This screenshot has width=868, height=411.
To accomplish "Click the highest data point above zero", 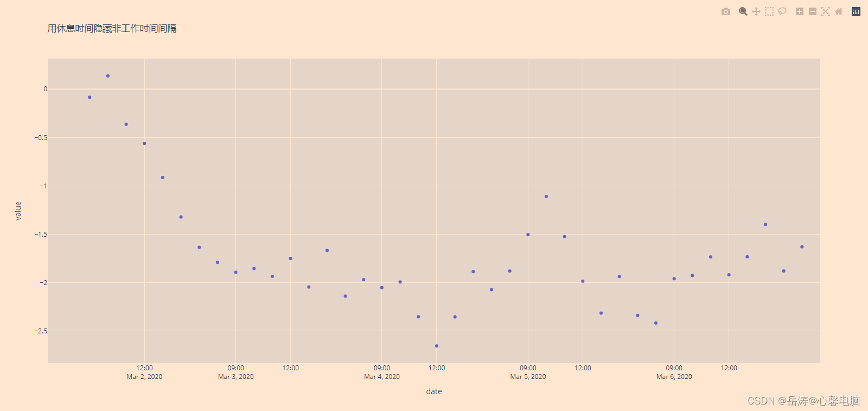I will tap(108, 76).
